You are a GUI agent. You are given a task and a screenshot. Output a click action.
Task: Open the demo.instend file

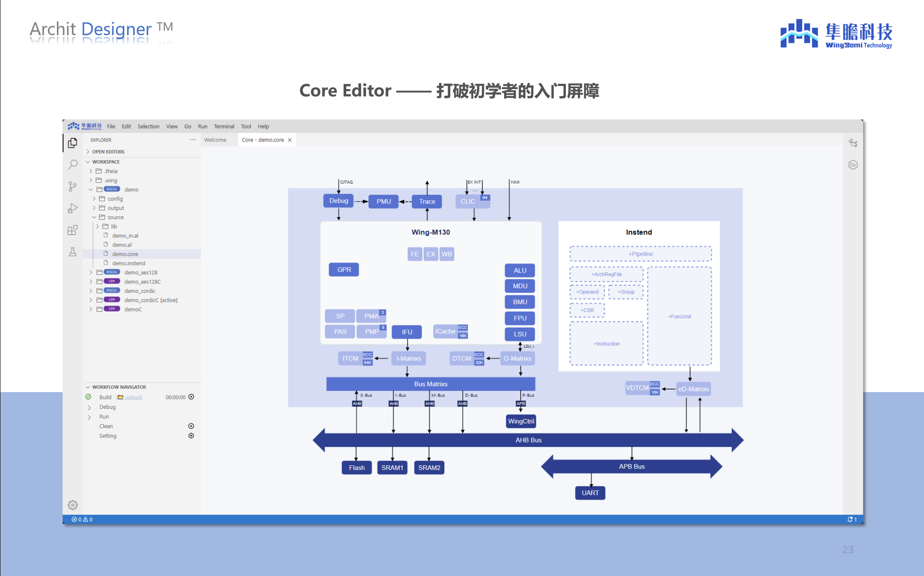tap(129, 263)
